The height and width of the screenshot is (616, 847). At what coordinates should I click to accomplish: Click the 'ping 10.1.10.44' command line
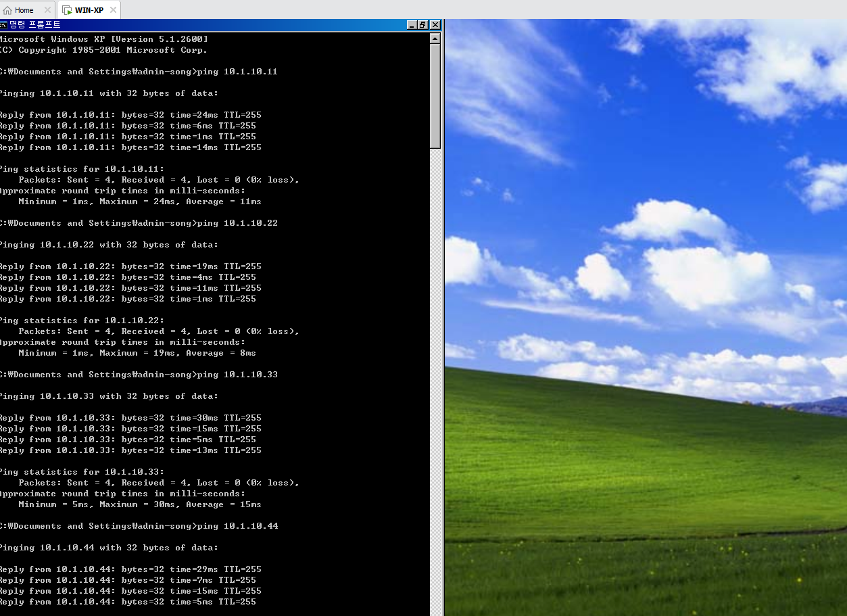(139, 526)
